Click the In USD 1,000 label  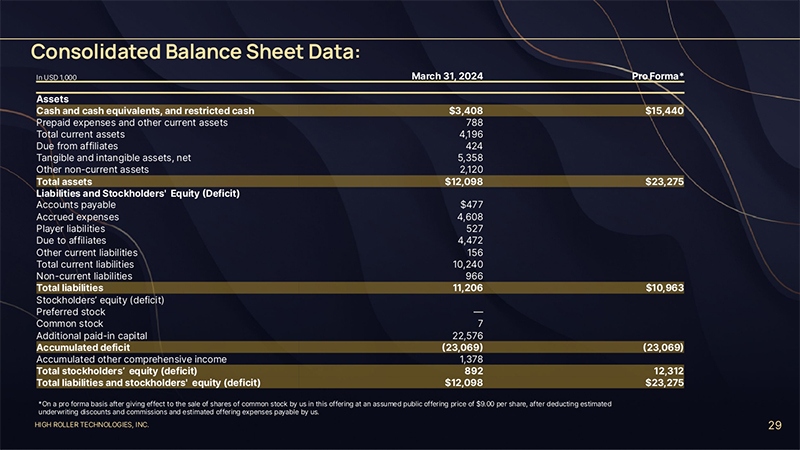[57, 77]
